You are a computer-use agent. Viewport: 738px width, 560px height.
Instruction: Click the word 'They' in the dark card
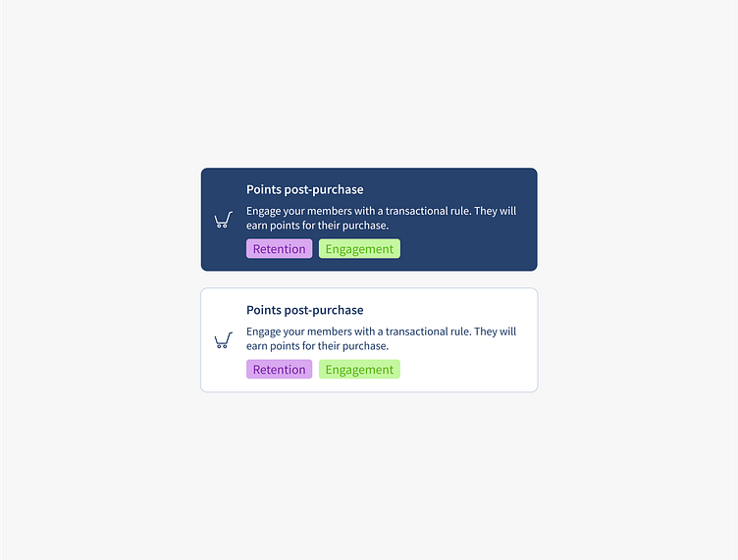[487, 211]
